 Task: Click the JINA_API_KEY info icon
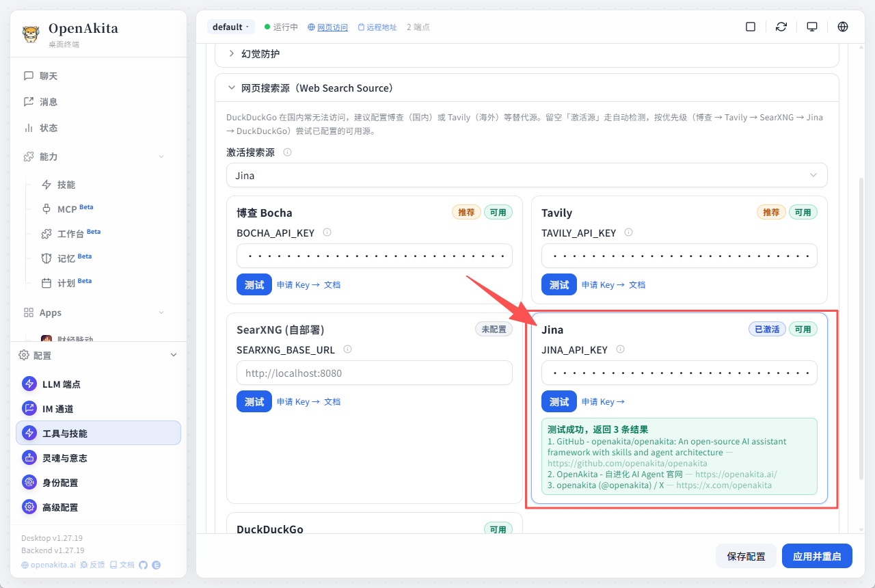click(620, 349)
